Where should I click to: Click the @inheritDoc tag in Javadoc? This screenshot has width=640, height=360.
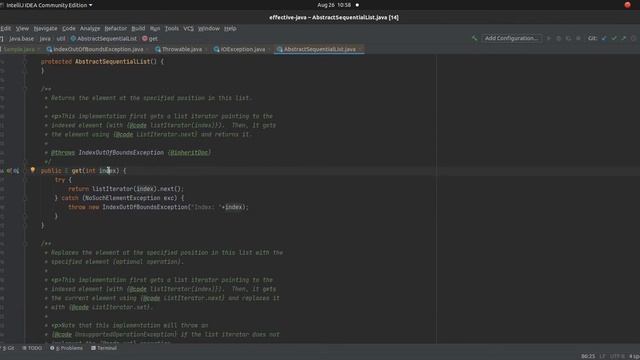pos(189,153)
